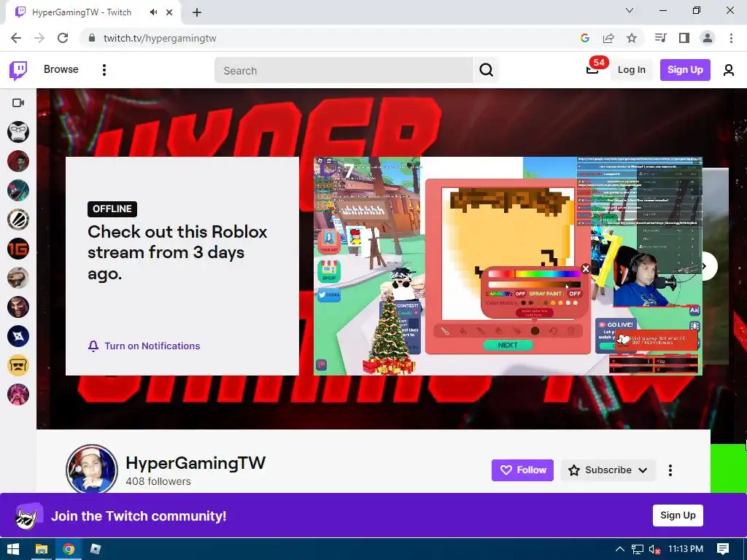Open the three-dot menu beside Browse

[x=104, y=70]
